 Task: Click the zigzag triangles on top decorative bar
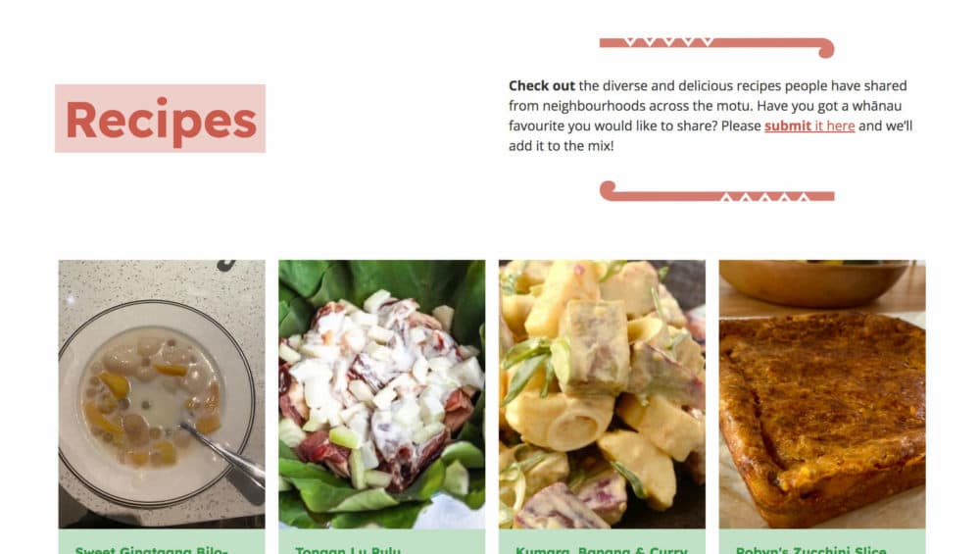[x=668, y=42]
